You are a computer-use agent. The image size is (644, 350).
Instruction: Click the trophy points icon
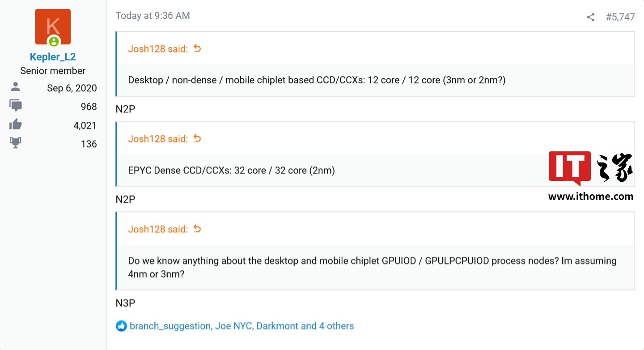(15, 143)
